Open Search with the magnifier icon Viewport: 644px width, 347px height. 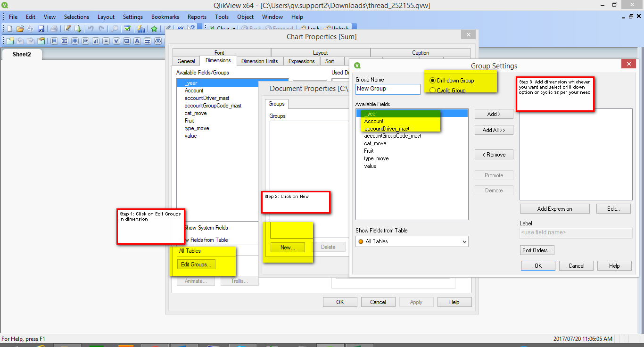(x=115, y=29)
